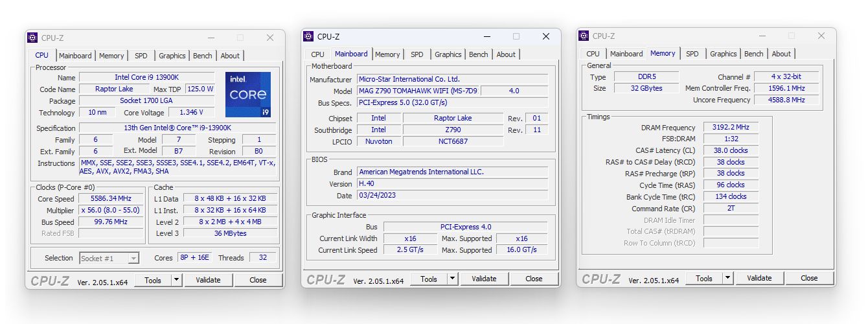Click the BIOS Date value 03/24/2023
Viewport: 868px width, 324px height.
(452, 196)
